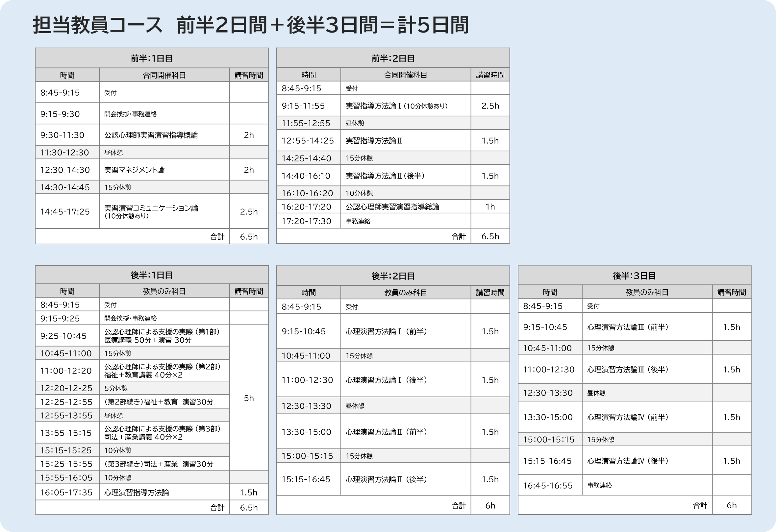This screenshot has height=532, width=776.
Task: Click the 15:00-15:15 time in 後半:2日目
Action: coord(309,456)
